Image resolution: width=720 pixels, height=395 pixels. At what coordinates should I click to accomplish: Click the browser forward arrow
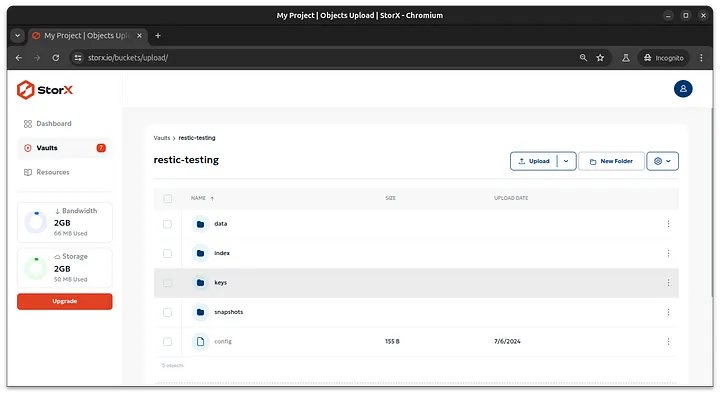[x=37, y=58]
